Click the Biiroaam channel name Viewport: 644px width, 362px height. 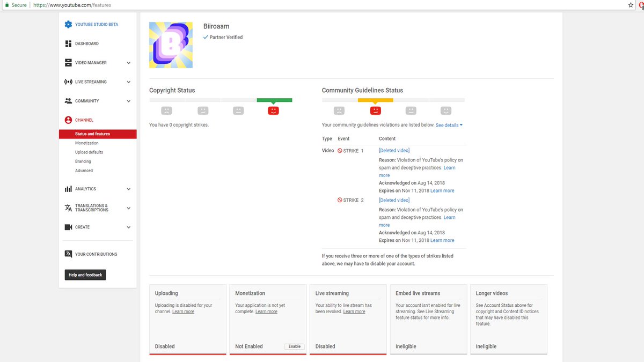216,26
